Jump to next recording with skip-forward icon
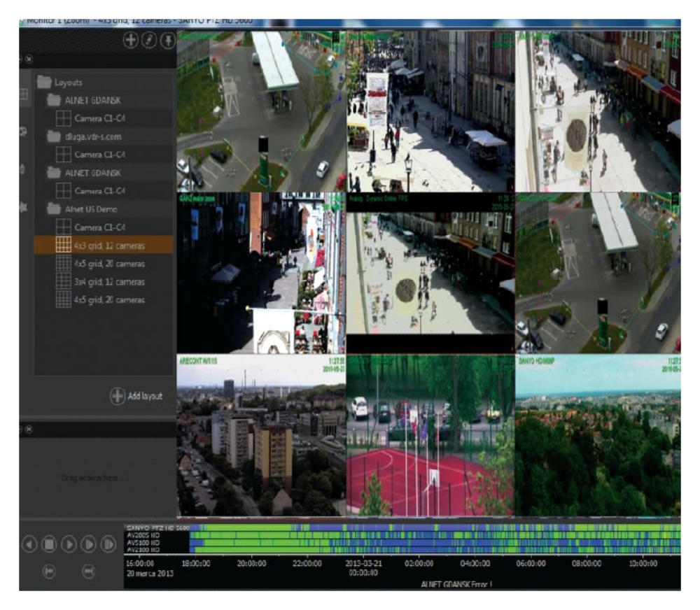Screen dimensions: 700x610 [89, 572]
